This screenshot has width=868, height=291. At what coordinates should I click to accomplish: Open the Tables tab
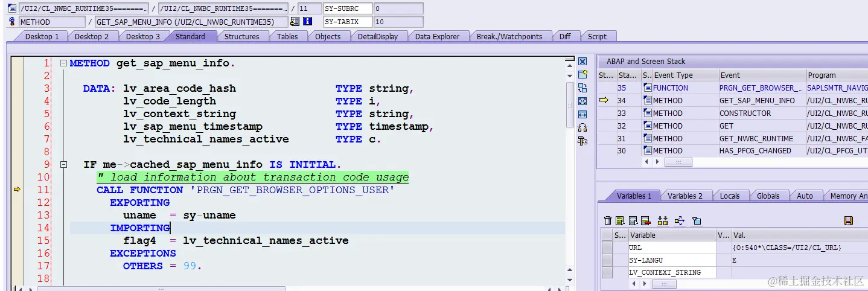[x=287, y=36]
